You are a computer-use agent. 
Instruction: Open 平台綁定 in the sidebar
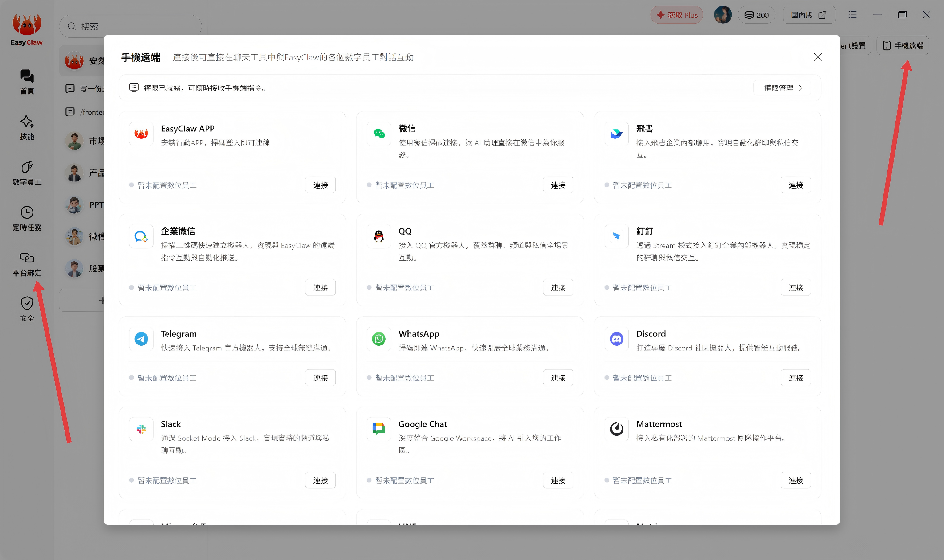tap(27, 264)
